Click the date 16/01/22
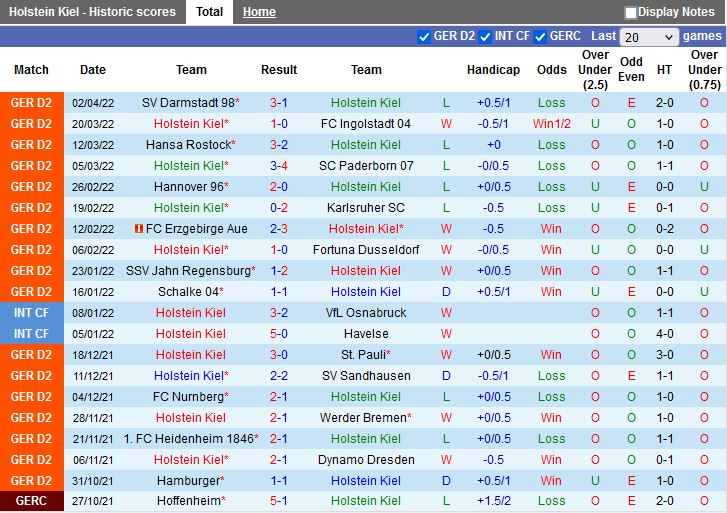The image size is (727, 513). (x=93, y=292)
